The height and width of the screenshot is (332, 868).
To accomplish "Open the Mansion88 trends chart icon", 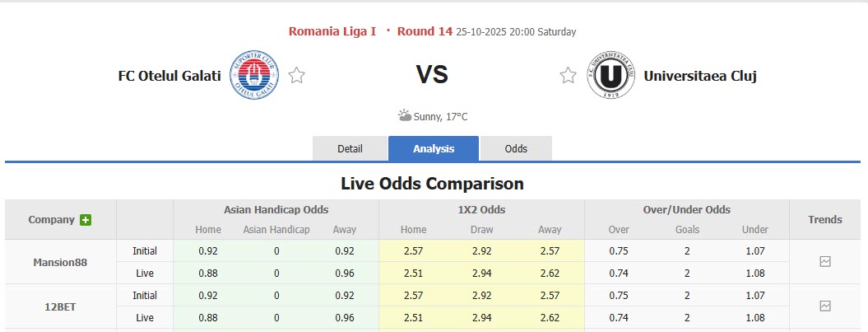I will click(825, 261).
